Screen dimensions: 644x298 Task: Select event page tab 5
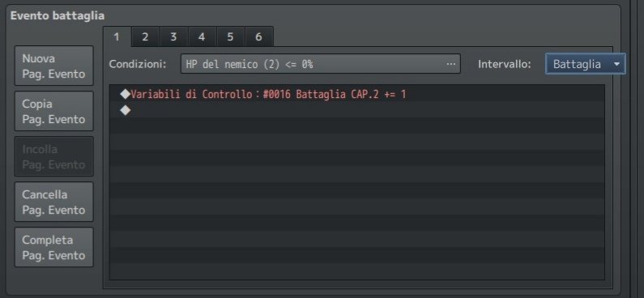230,36
